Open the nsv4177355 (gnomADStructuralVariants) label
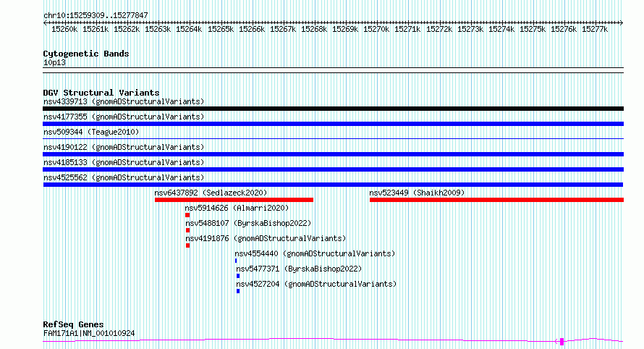Image resolution: width=644 pixels, height=349 pixels. point(124,117)
